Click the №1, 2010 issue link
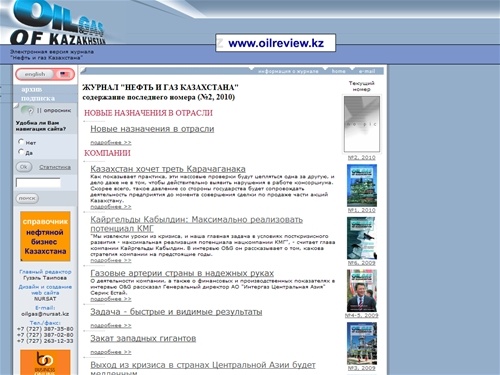The image size is (500, 375). pos(362,210)
